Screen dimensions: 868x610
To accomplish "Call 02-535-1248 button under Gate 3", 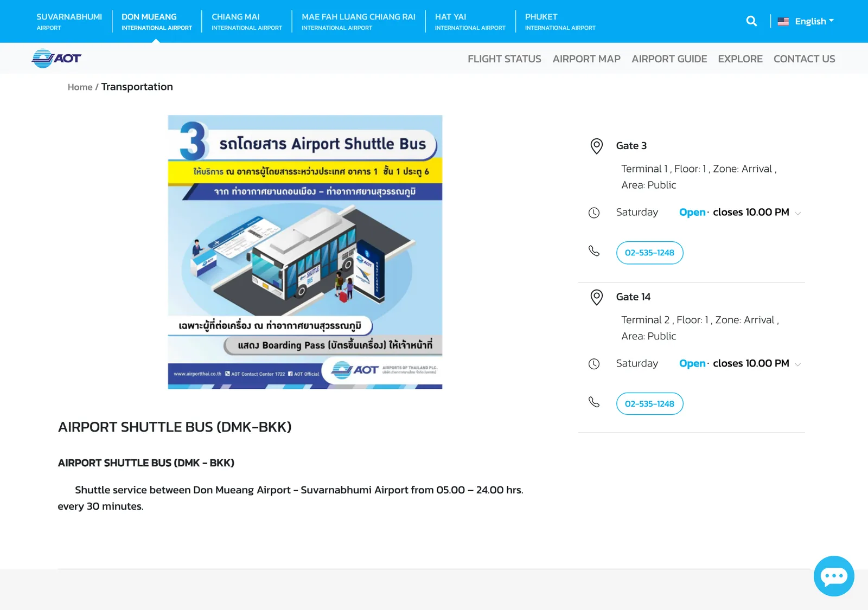I will (649, 253).
